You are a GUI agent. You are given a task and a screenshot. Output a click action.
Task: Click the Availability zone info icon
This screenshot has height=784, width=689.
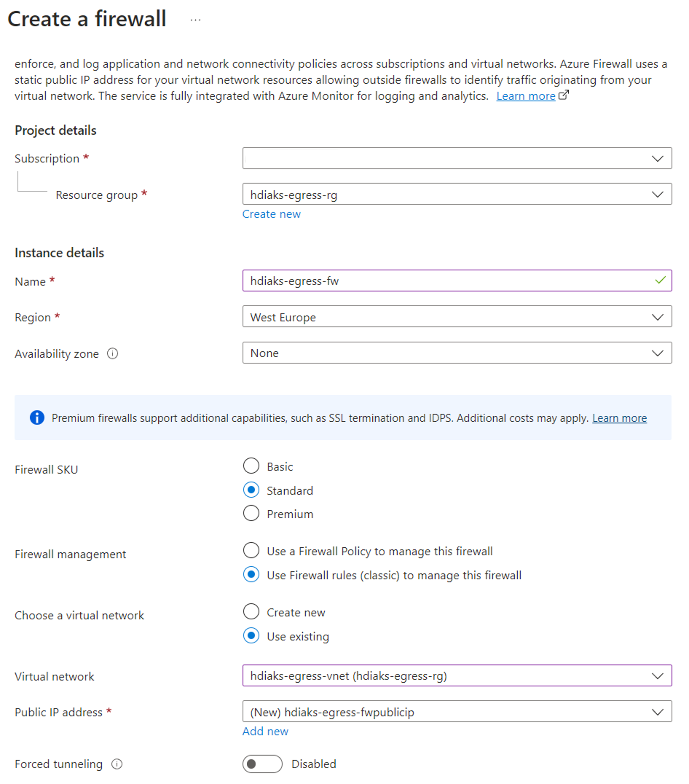tap(112, 353)
